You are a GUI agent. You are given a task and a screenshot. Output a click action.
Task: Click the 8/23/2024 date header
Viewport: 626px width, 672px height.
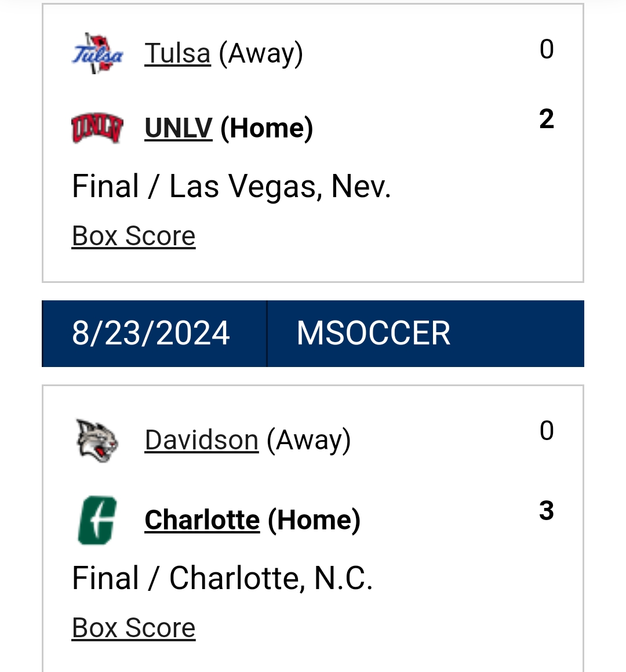coord(151,333)
